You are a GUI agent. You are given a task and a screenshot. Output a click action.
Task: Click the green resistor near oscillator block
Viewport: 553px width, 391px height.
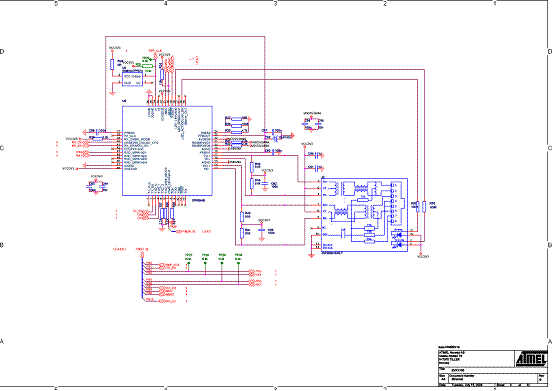coord(147,65)
